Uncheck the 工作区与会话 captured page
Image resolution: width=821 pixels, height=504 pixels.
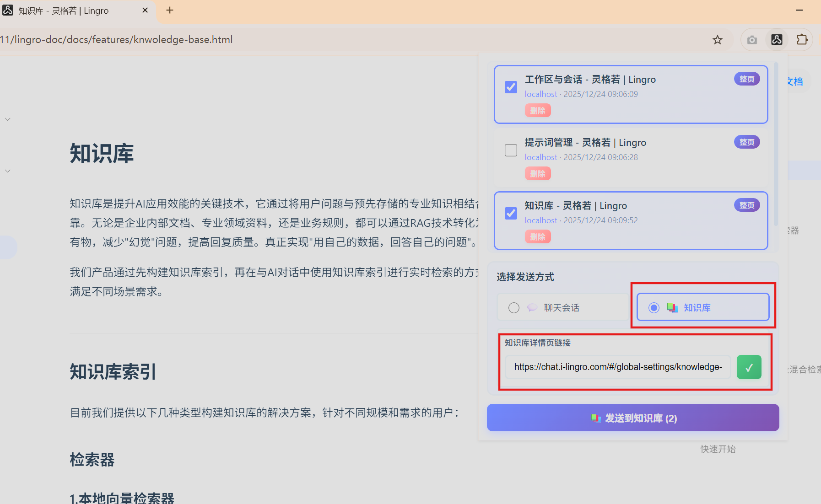coord(510,86)
